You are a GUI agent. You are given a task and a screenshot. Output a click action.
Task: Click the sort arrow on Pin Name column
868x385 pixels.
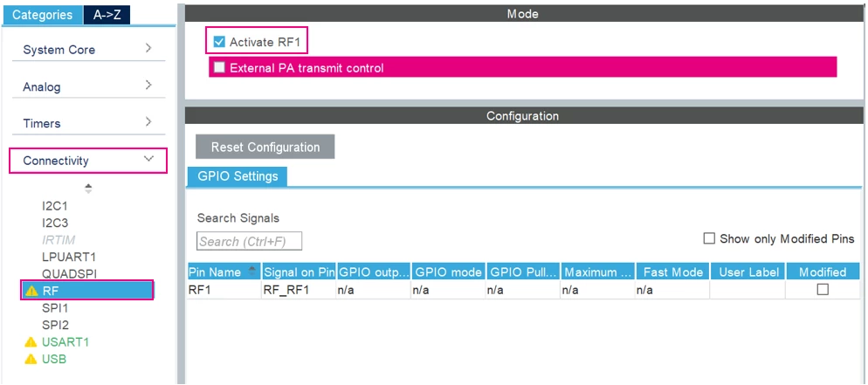253,272
